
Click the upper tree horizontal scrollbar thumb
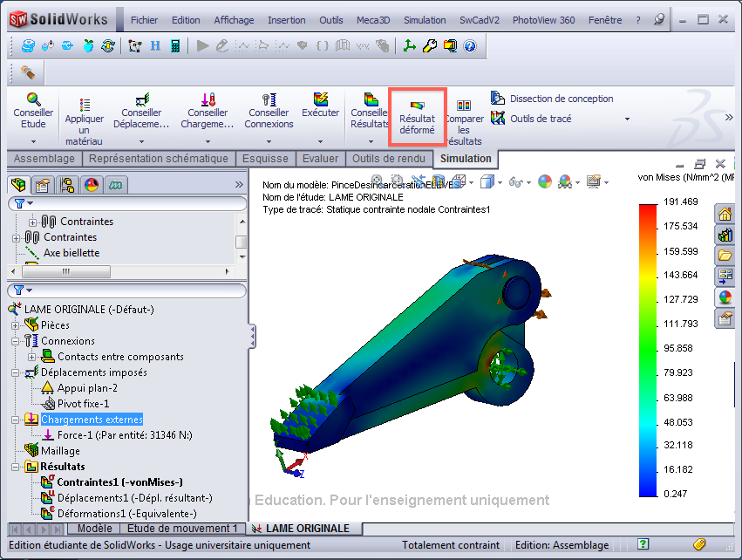point(66,272)
